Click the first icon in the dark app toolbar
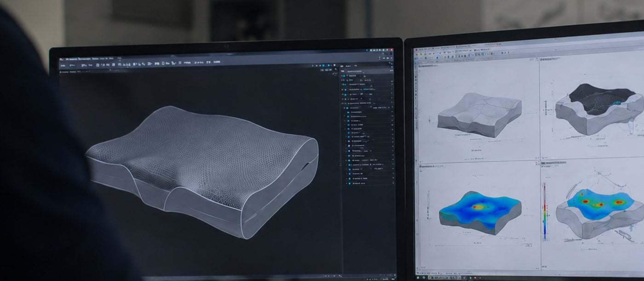The height and width of the screenshot is (281, 644). click(63, 65)
